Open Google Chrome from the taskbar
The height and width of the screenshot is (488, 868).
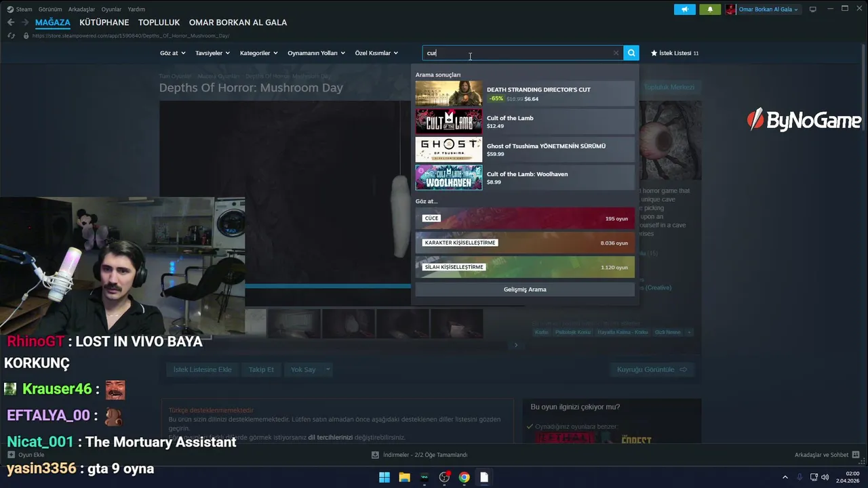(x=464, y=477)
